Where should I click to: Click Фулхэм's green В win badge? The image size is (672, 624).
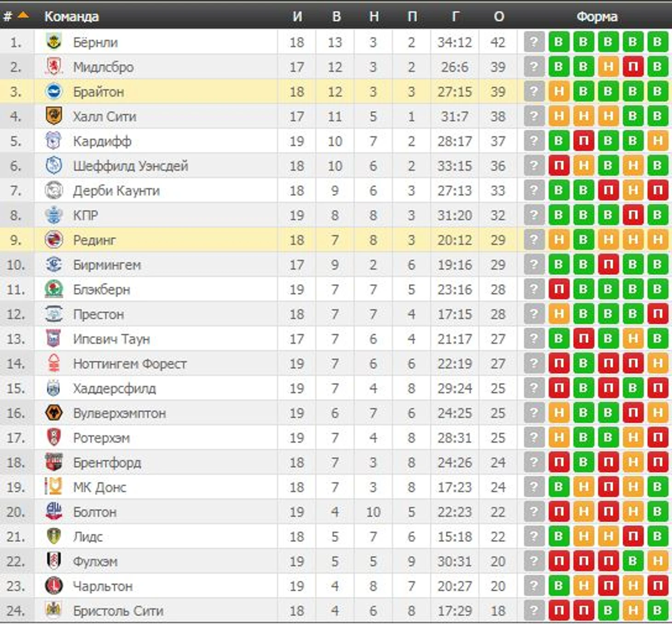[633, 561]
